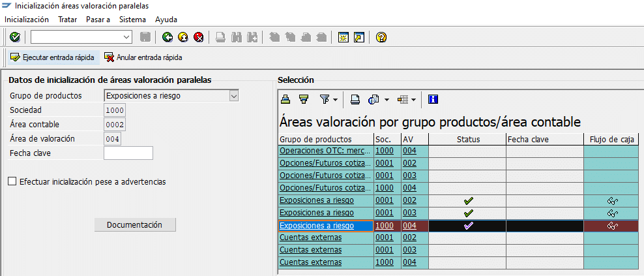Image resolution: width=644 pixels, height=276 pixels.
Task: Click the Anular entrada rápida button
Action: 143,57
